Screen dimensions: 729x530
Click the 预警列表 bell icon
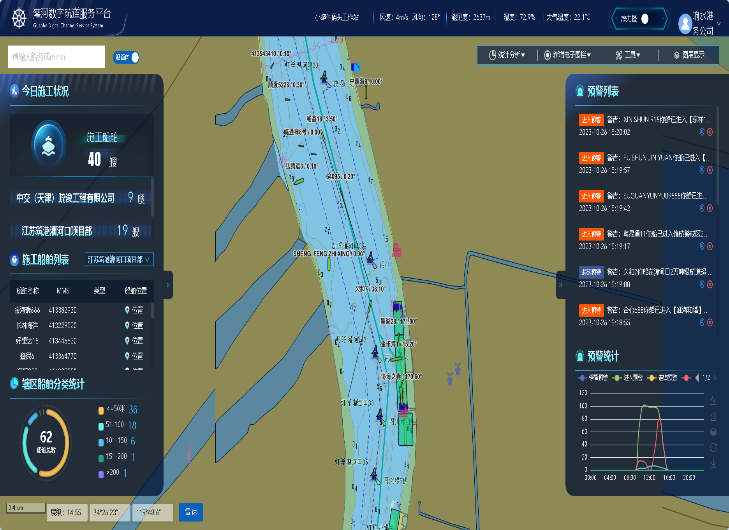(580, 91)
